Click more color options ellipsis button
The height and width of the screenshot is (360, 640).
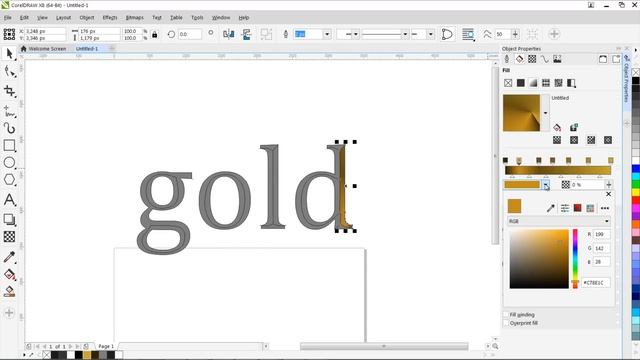[x=605, y=208]
